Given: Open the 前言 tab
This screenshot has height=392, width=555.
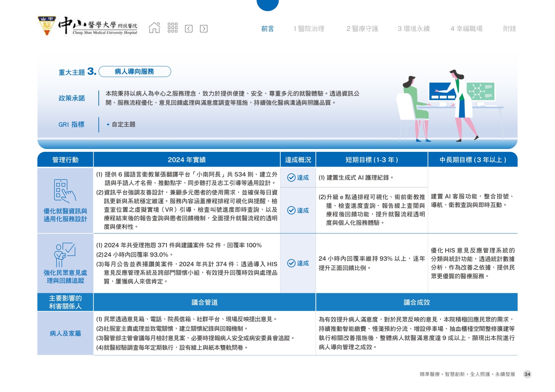Looking at the screenshot, I should tap(268, 29).
